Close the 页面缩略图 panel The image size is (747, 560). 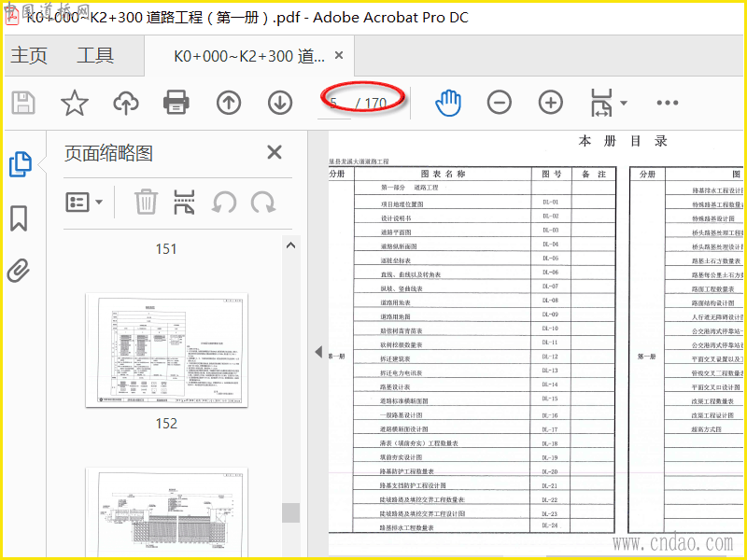pyautogui.click(x=275, y=152)
